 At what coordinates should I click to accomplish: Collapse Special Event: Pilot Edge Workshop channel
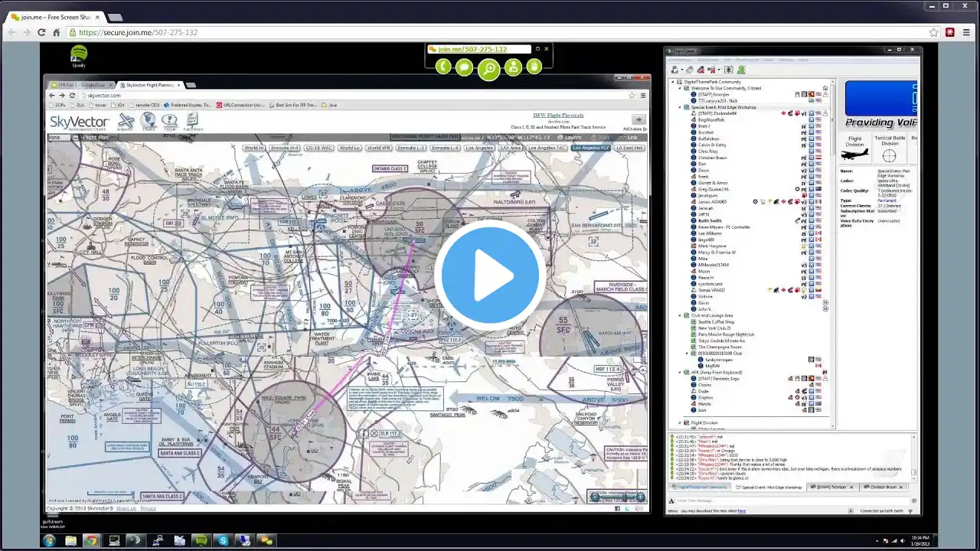click(x=679, y=107)
